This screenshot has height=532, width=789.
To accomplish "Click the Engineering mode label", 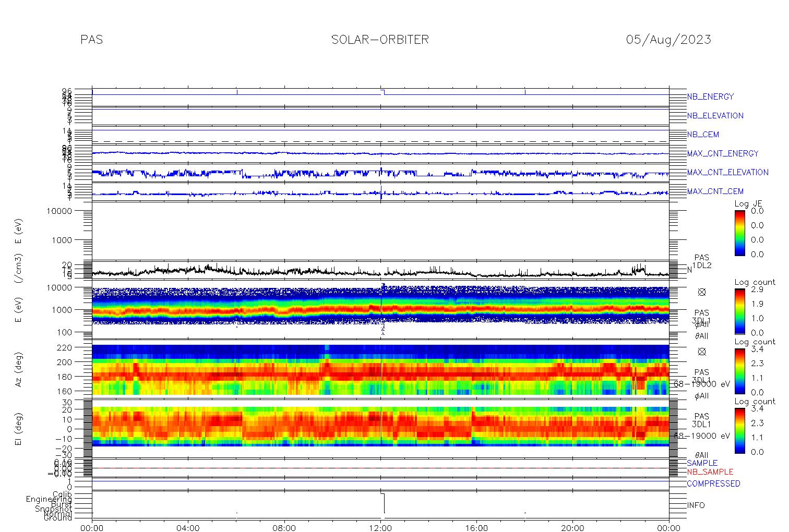I will [x=49, y=499].
